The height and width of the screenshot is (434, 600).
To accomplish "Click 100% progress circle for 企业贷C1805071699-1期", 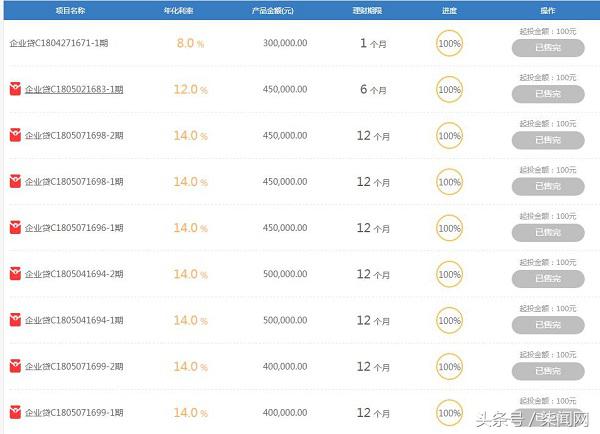I will pos(449,413).
